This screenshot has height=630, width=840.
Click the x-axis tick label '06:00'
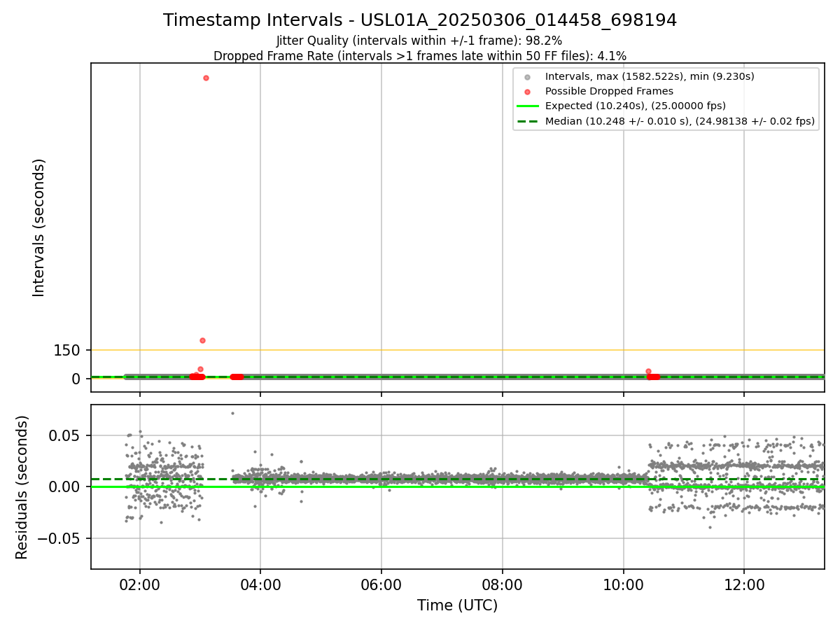point(381,584)
